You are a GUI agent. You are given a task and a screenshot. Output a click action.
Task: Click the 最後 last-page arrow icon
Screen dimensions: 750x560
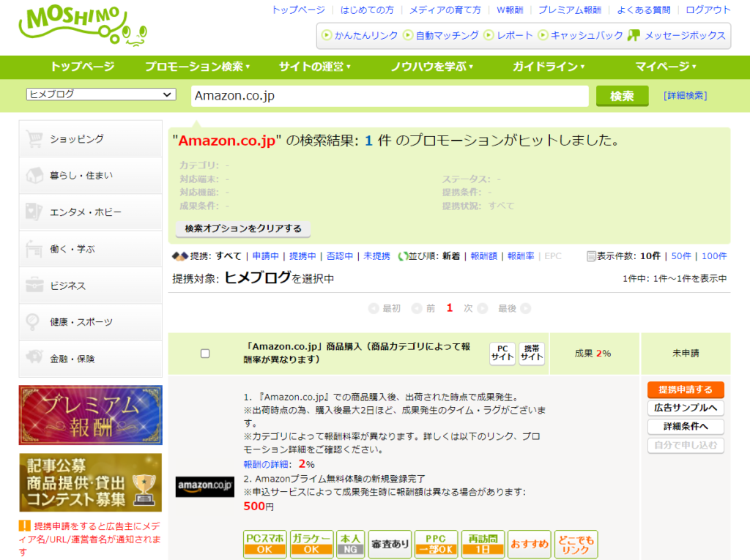click(526, 308)
